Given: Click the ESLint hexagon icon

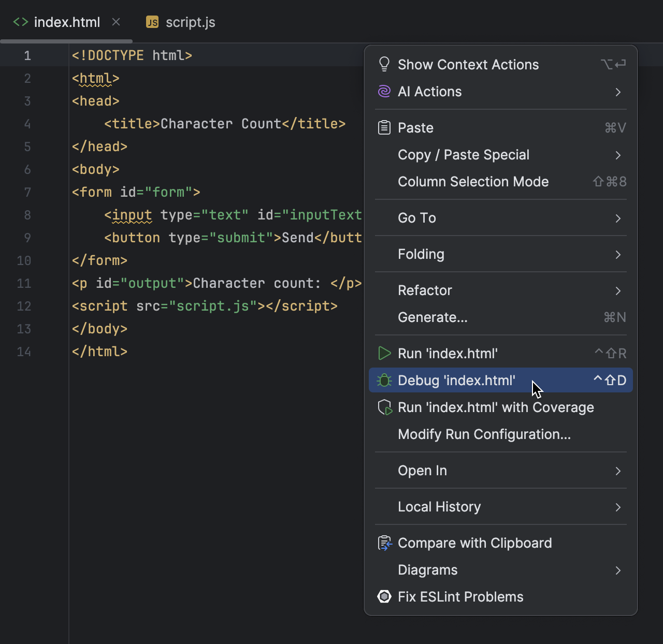Looking at the screenshot, I should (384, 596).
